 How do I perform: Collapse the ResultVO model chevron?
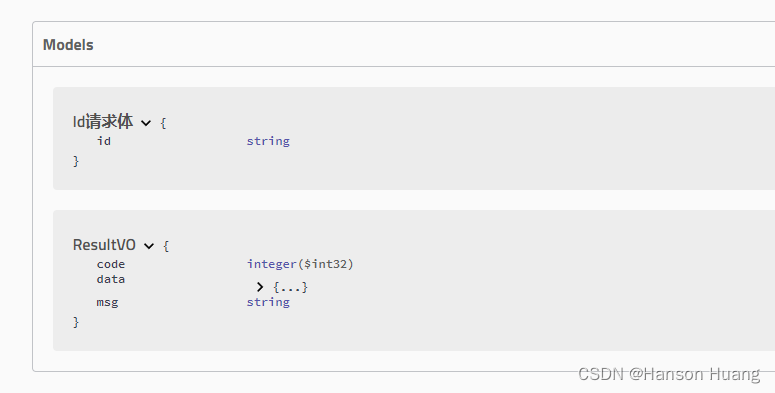pyautogui.click(x=149, y=246)
